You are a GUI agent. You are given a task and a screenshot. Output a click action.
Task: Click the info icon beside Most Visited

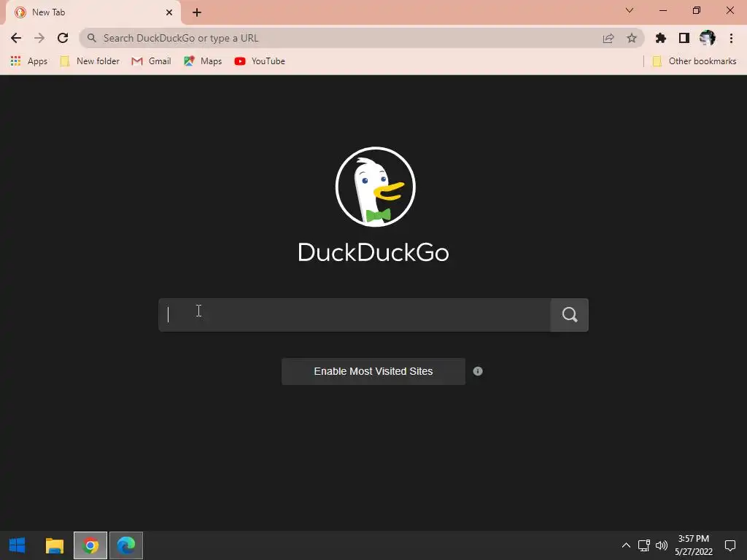coord(478,371)
